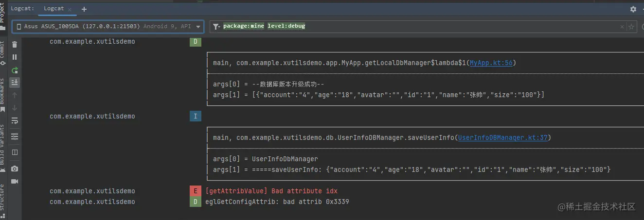Go to next occurrence with down arrow
The image size is (644, 220).
coord(15,108)
